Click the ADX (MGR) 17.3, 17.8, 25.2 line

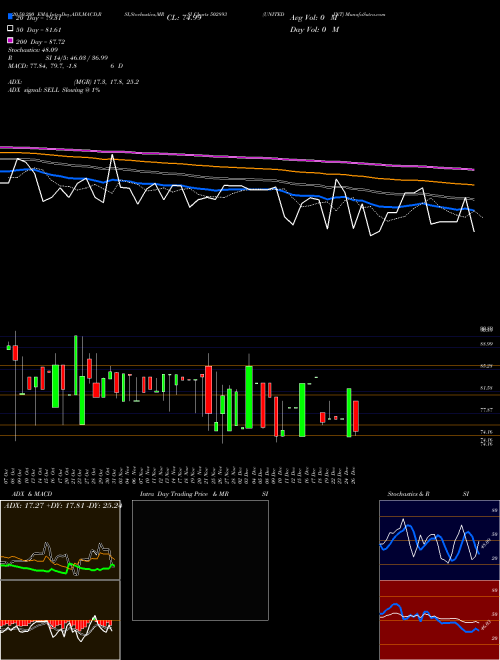point(74,82)
